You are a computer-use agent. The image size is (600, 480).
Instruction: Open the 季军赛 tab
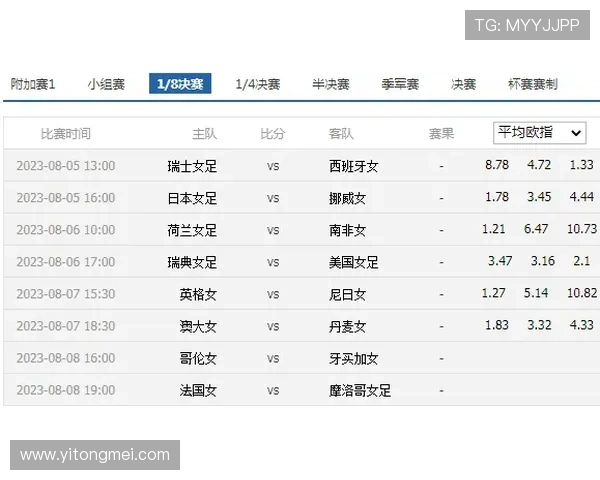pos(400,84)
